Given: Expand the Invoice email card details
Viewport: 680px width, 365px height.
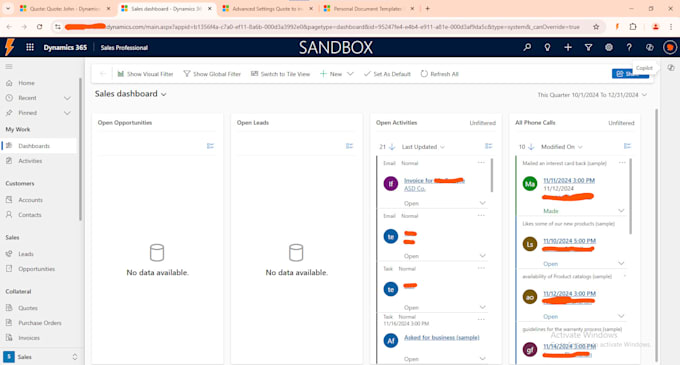Looking at the screenshot, I should pyautogui.click(x=482, y=203).
